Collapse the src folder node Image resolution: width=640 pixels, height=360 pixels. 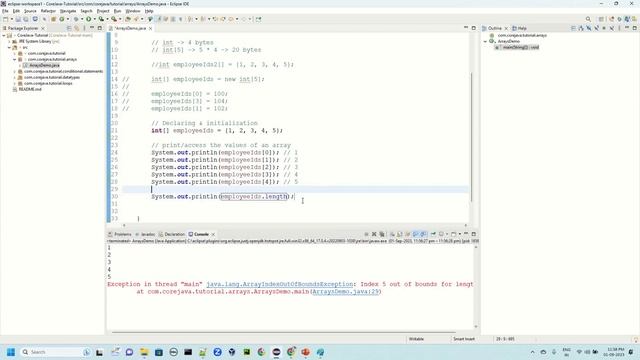coord(9,47)
